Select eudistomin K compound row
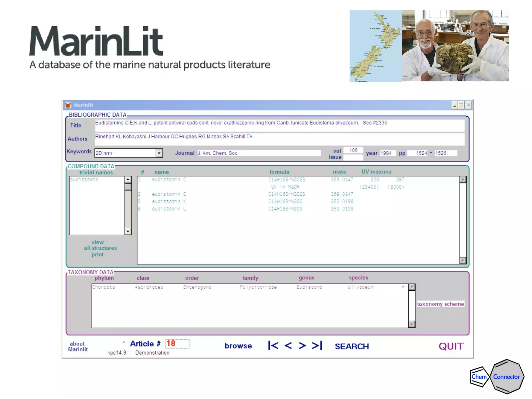532x399 pixels. (x=169, y=202)
